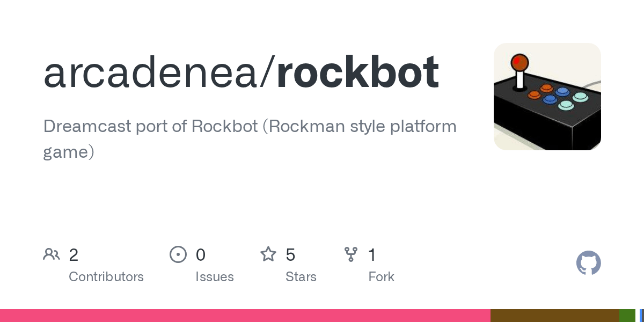This screenshot has height=322, width=644.
Task: Click the contributors people icon
Action: (x=52, y=254)
